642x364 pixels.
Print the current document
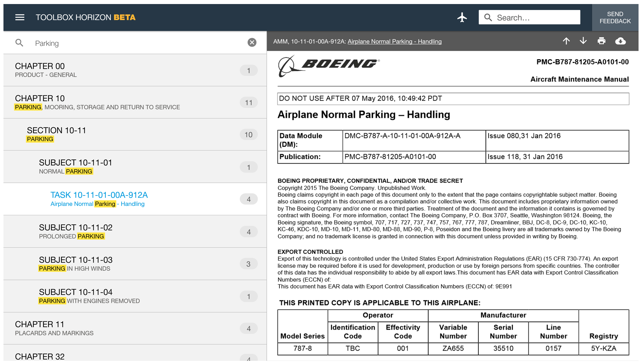coord(601,41)
